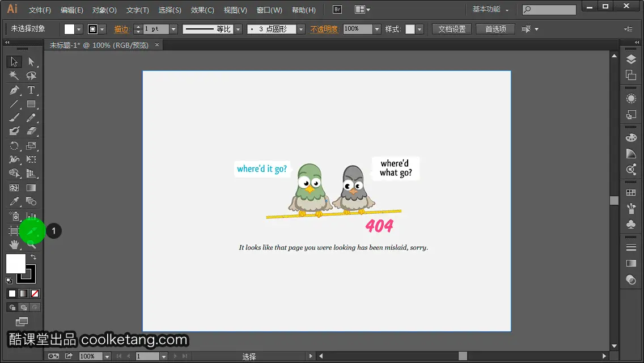Open the 视图(V) menu

tap(235, 10)
